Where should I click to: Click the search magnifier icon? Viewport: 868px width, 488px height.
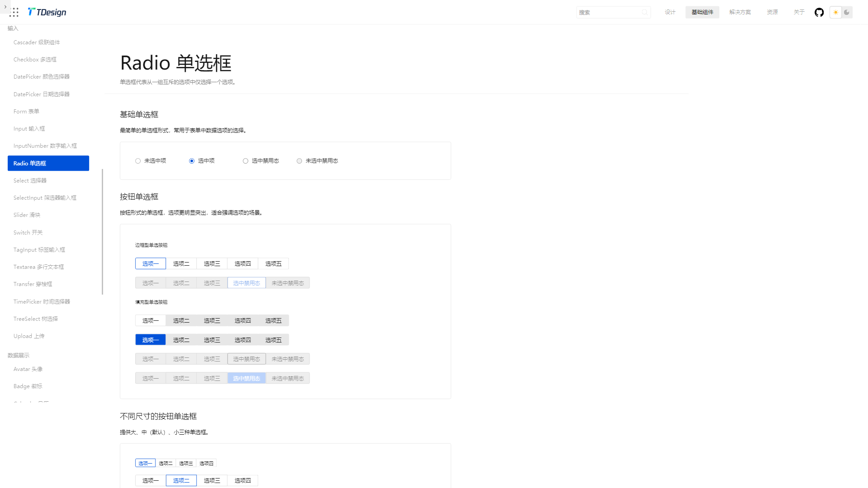(644, 12)
